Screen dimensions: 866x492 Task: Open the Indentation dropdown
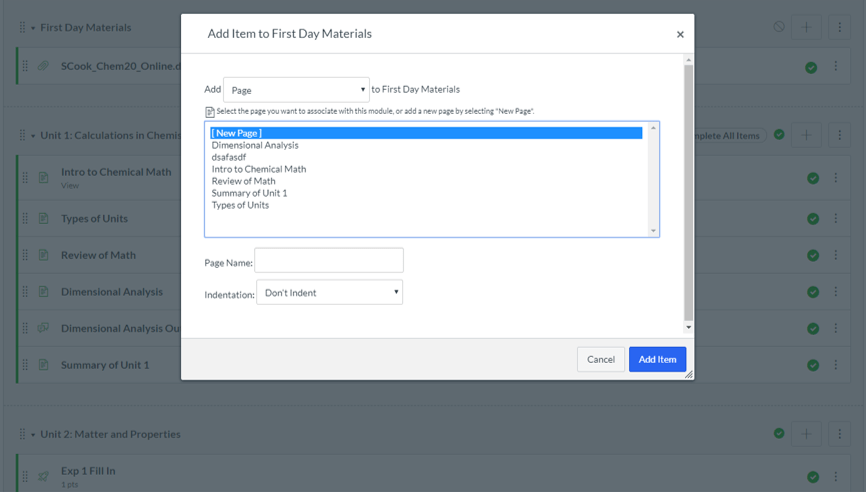[x=329, y=292]
